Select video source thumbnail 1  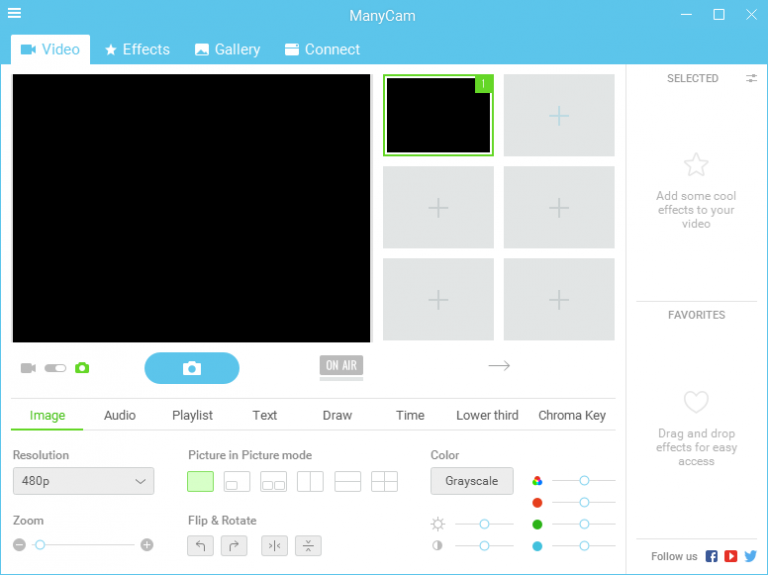pos(438,115)
